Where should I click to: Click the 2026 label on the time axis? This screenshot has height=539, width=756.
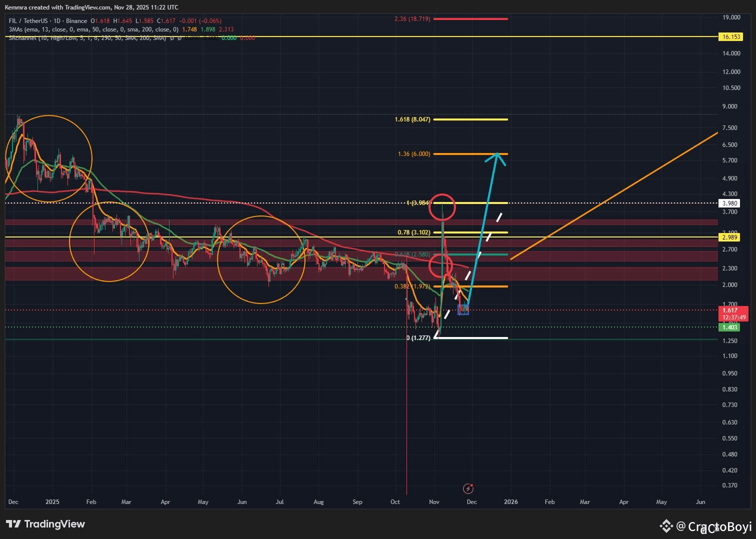510,502
